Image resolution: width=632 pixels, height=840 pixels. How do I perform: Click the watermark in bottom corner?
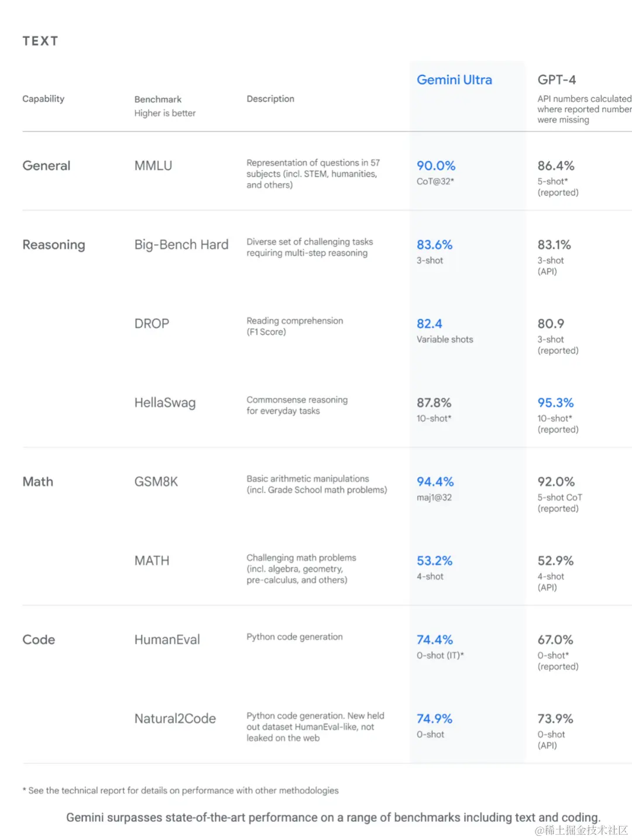pyautogui.click(x=581, y=830)
